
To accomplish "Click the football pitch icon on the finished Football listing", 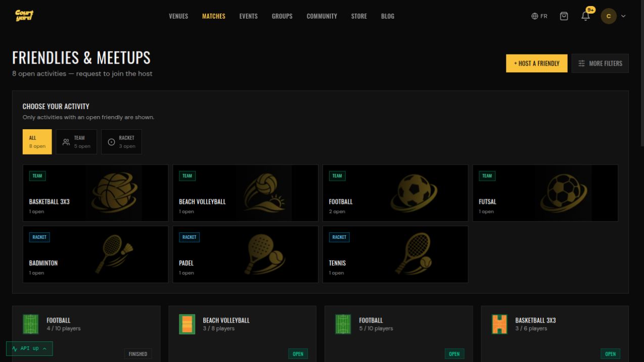I will [x=31, y=324].
